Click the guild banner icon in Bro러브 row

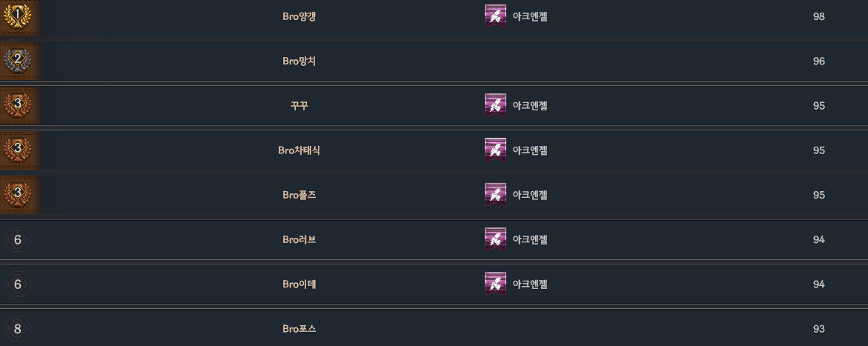(495, 239)
